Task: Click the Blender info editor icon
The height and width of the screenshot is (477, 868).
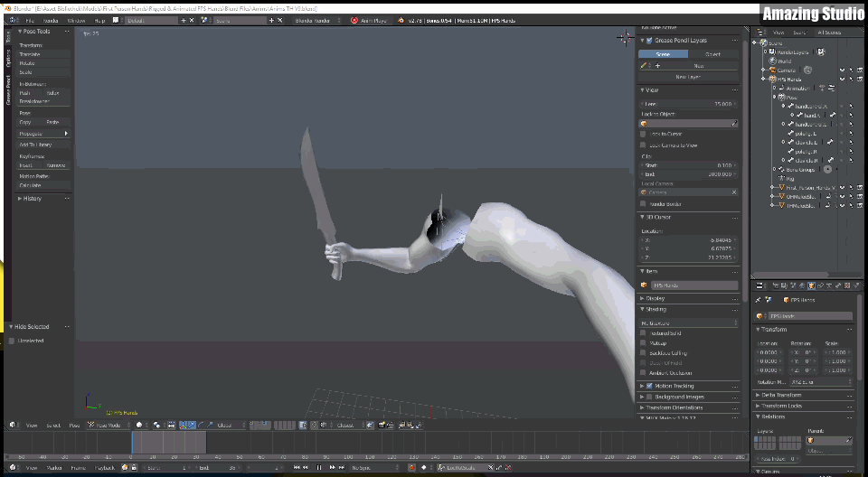Action: 10,19
